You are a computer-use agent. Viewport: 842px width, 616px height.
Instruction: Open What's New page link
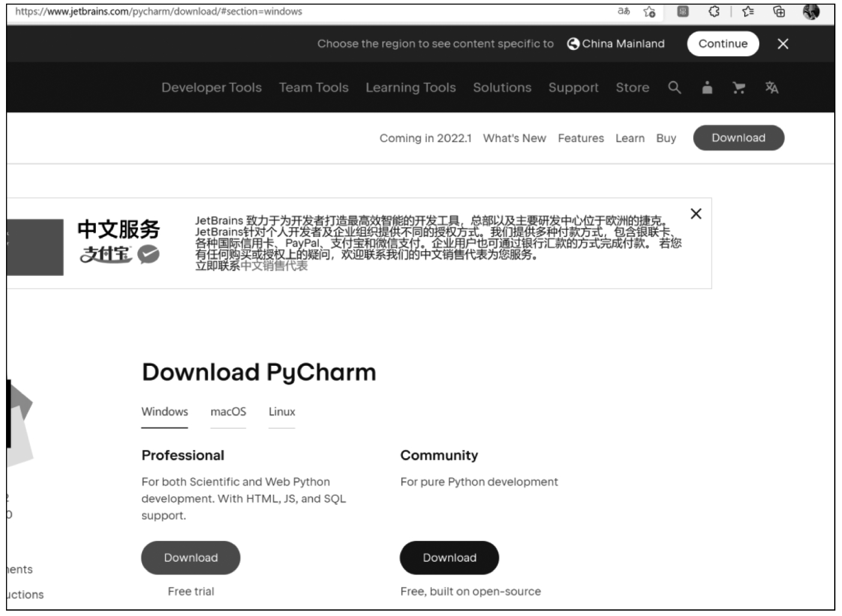click(515, 138)
